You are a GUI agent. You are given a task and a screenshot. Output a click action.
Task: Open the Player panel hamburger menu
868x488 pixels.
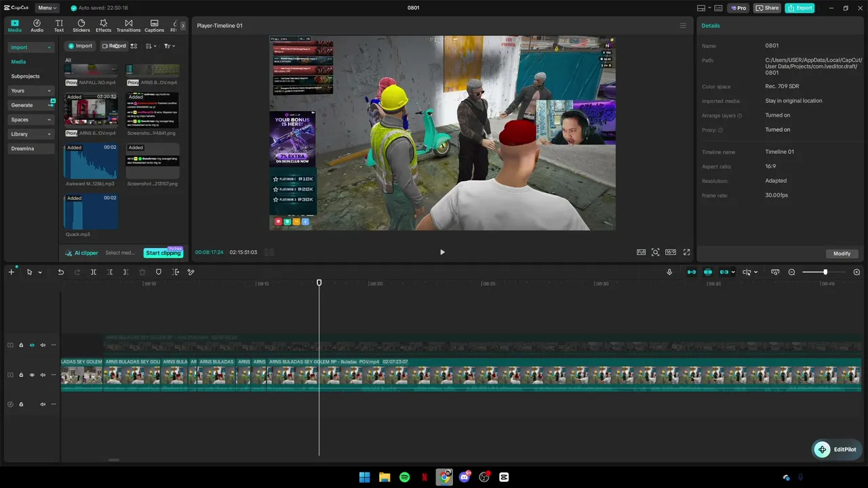683,26
